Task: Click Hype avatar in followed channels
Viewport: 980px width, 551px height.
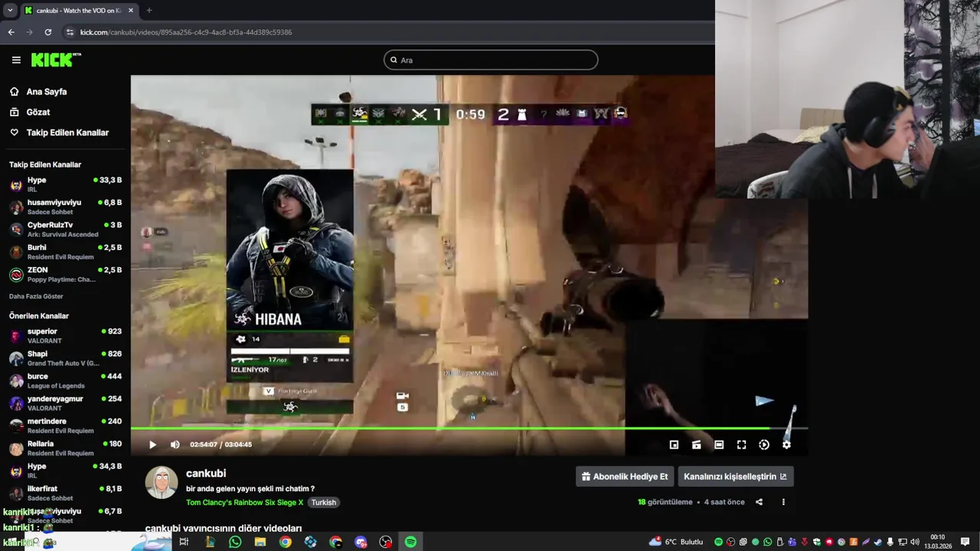Action: pyautogui.click(x=16, y=184)
